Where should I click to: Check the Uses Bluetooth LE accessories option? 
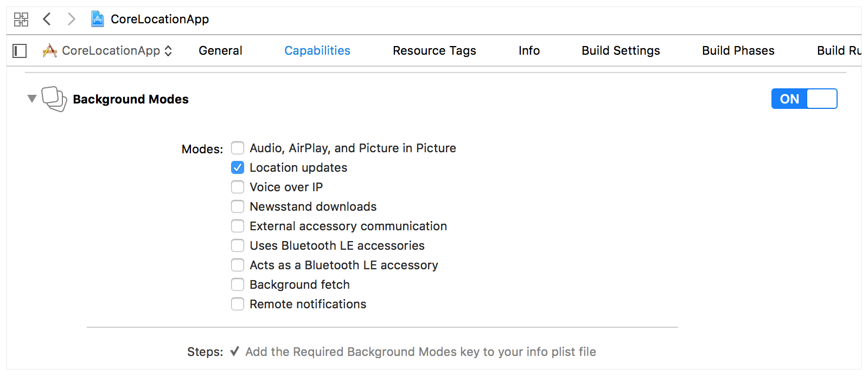[238, 245]
